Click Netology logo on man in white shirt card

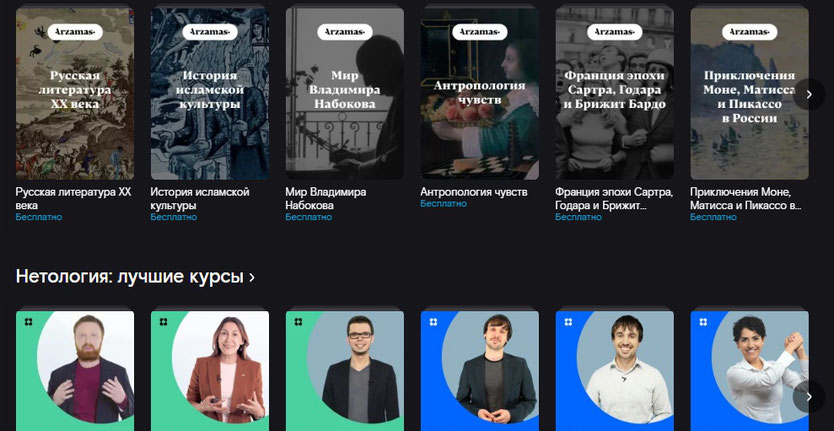point(569,322)
